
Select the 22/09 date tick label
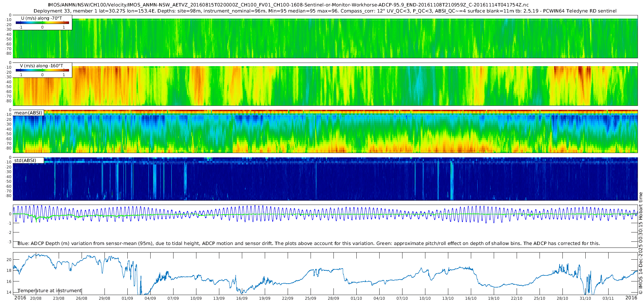tap(288, 298)
